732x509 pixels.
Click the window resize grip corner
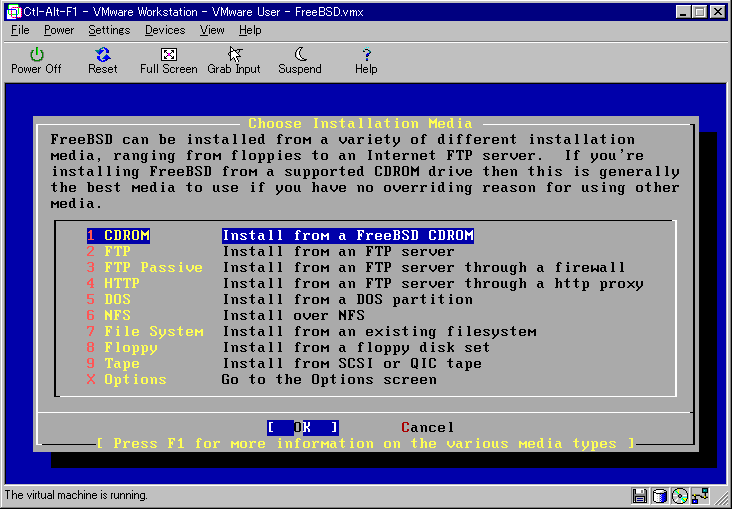coord(722,498)
